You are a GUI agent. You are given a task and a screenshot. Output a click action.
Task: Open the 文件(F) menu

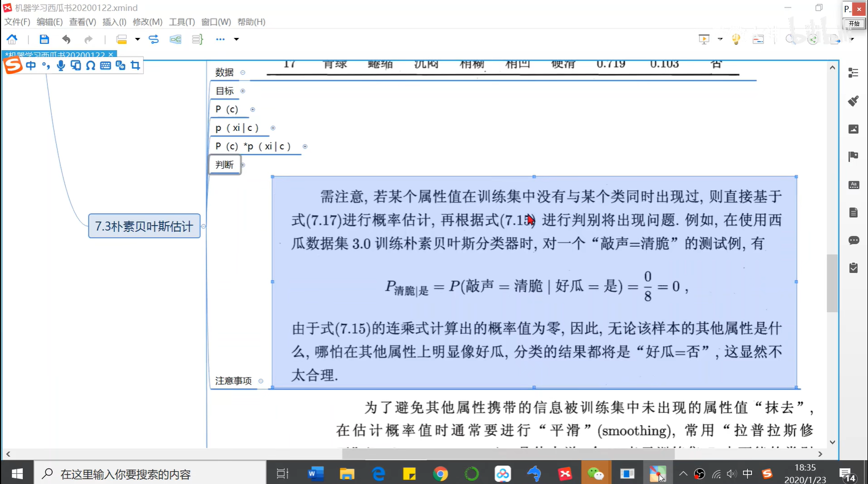[x=17, y=22]
